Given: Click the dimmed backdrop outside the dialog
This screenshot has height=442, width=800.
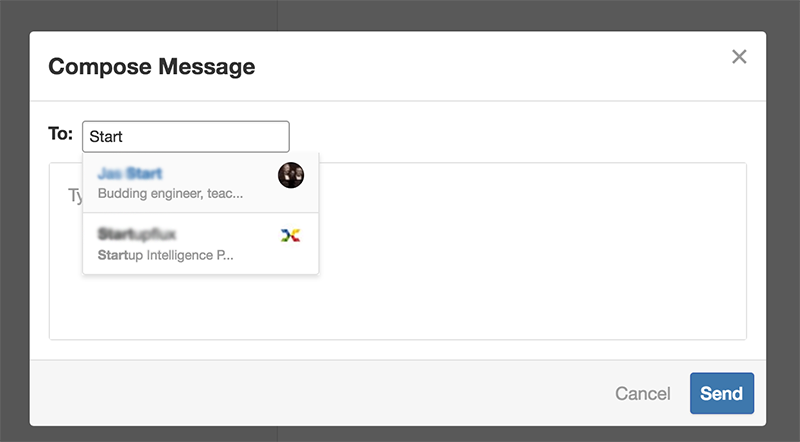Looking at the screenshot, I should coord(400,14).
